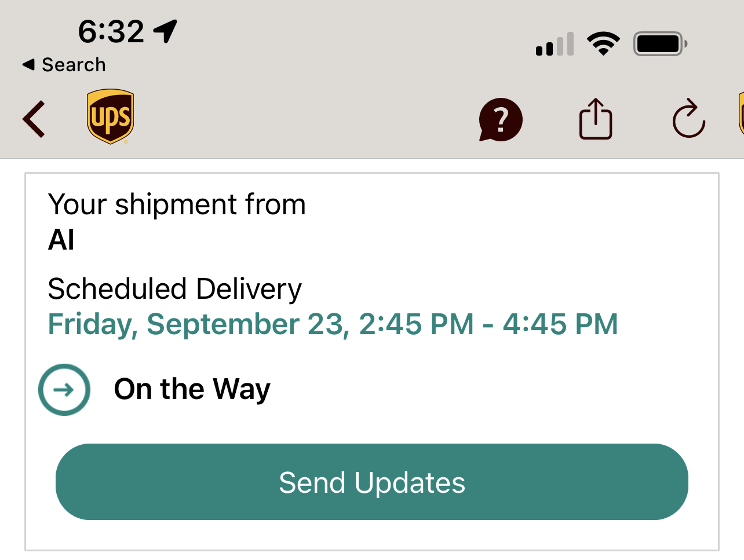
Task: Refresh tracking with the reload icon
Action: (x=688, y=119)
